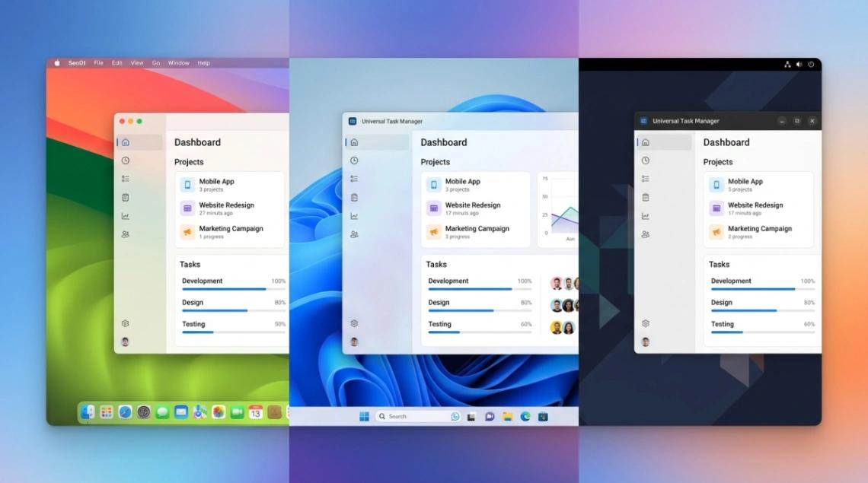Open the Edit menu in macOS menu bar
The height and width of the screenshot is (483, 868).
click(116, 63)
